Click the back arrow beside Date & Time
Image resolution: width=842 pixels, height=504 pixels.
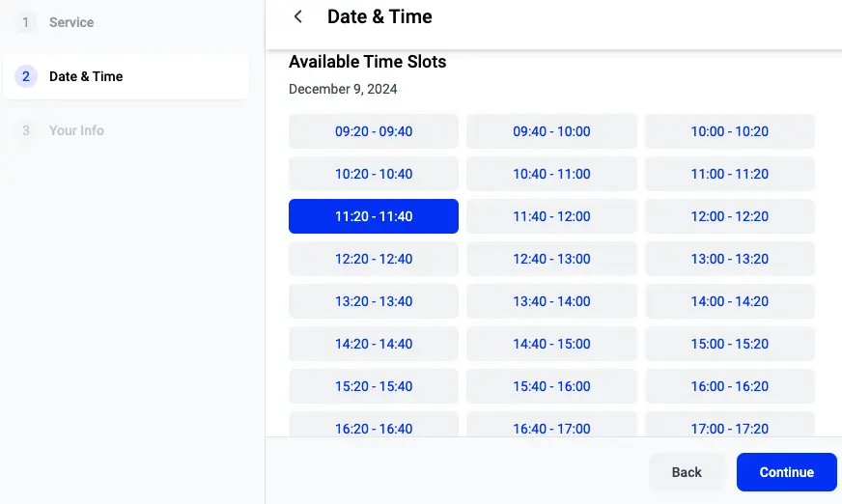point(298,16)
